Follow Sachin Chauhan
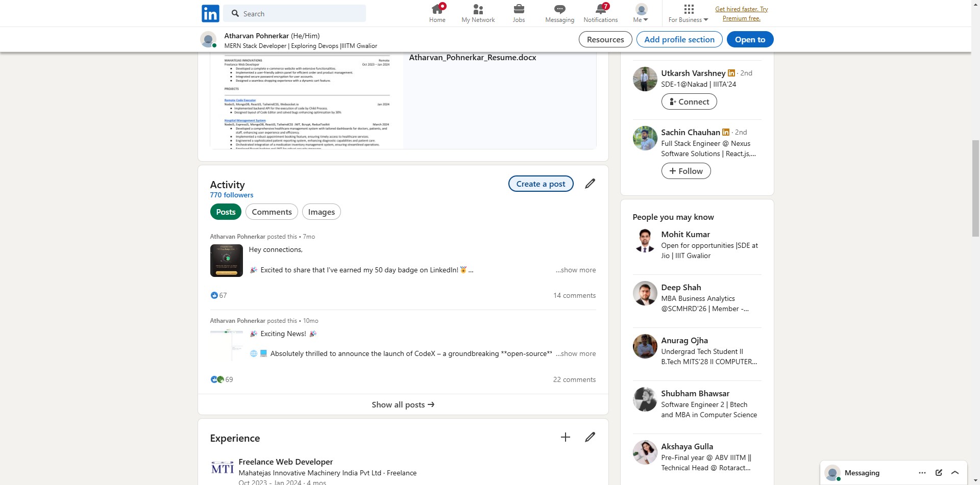The image size is (980, 485). (686, 171)
